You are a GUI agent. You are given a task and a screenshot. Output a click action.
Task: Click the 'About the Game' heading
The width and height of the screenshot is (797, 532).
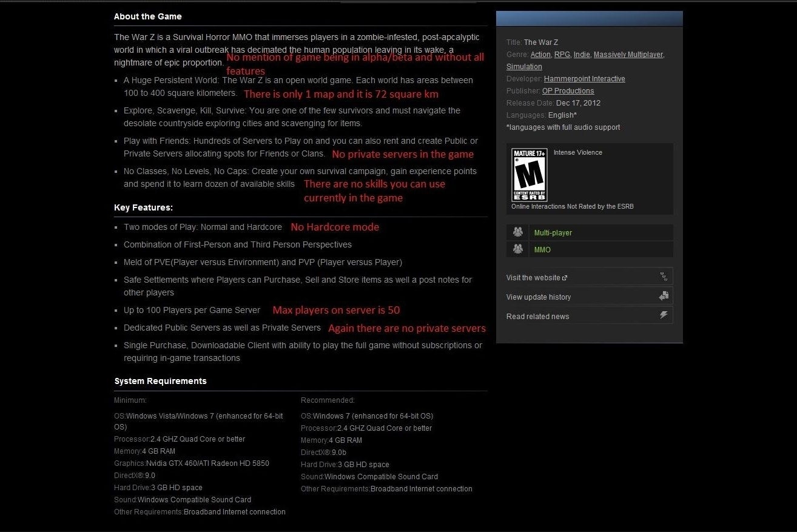pos(148,16)
